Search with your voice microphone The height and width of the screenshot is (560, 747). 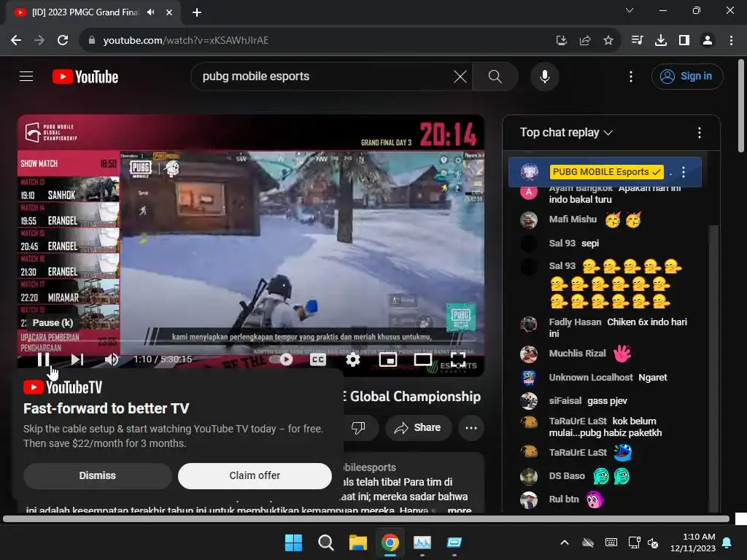545,76
